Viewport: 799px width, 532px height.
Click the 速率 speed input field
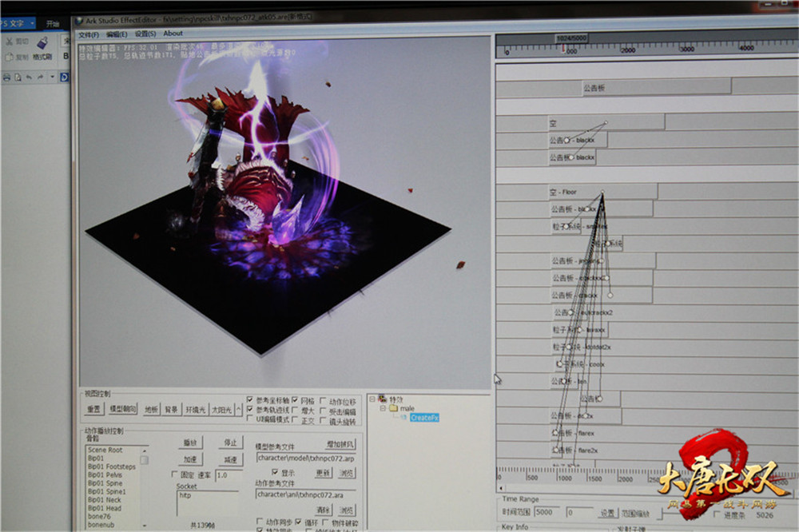[227, 475]
